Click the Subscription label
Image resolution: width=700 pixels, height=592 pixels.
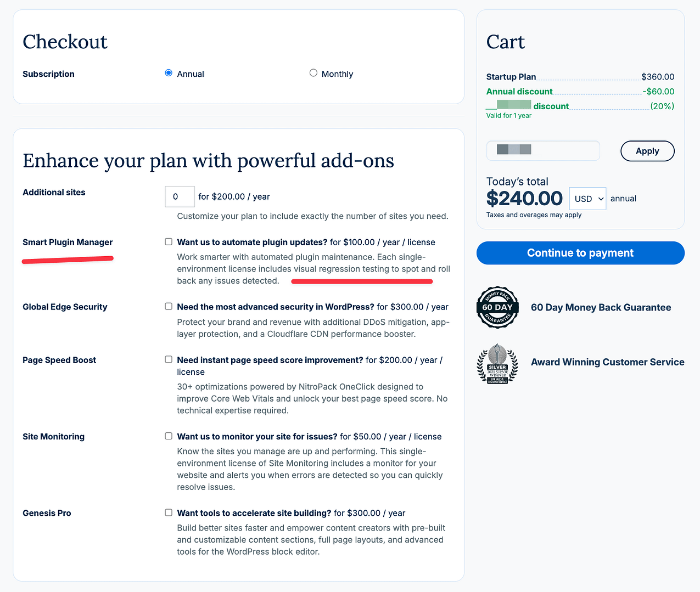tap(48, 74)
